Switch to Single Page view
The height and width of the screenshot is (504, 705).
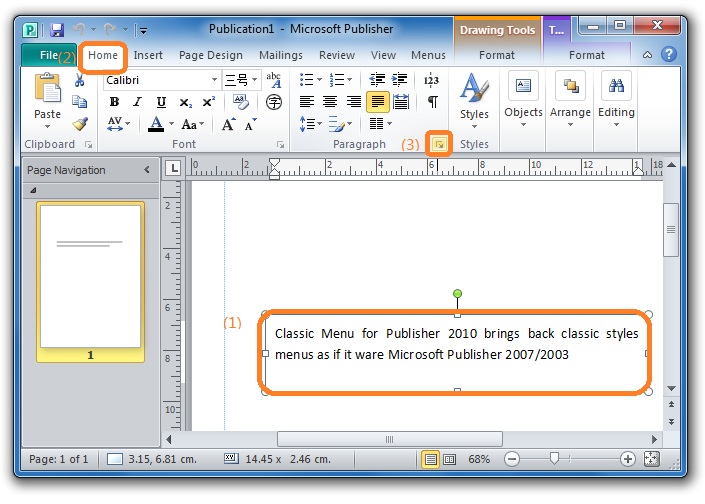(x=430, y=459)
